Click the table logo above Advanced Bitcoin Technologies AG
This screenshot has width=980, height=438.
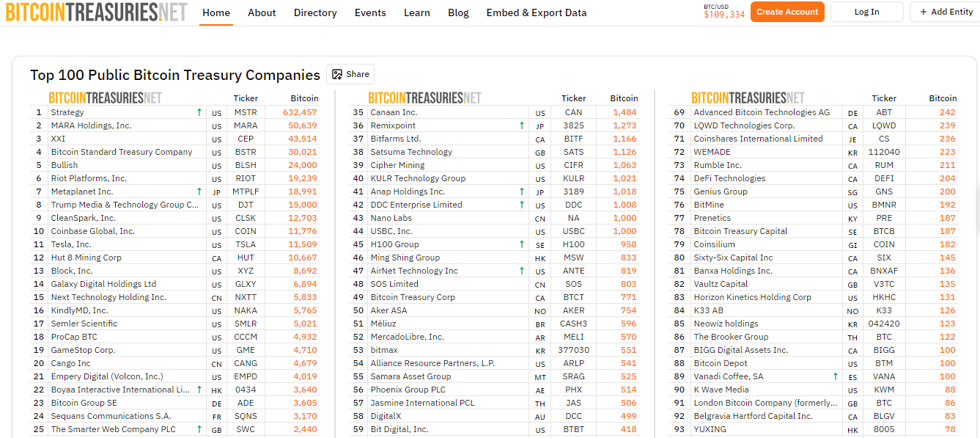coord(748,98)
